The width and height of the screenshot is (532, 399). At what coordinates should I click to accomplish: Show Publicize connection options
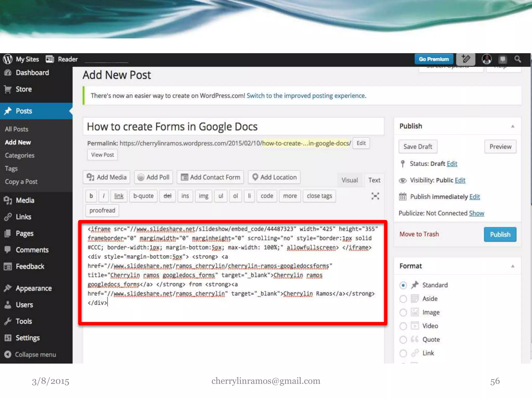pos(476,213)
